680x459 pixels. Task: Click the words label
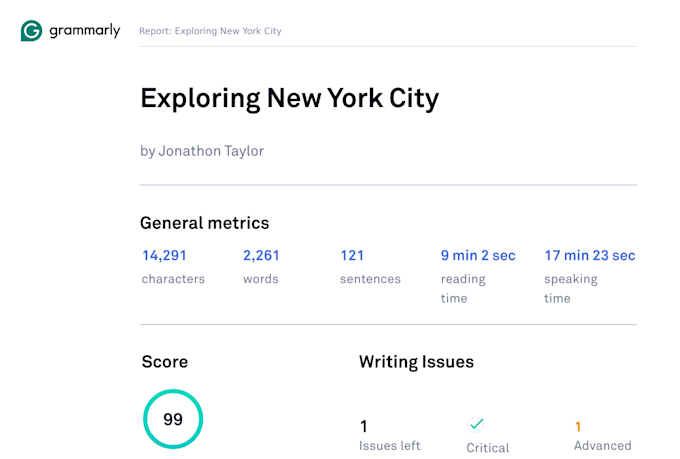[261, 279]
